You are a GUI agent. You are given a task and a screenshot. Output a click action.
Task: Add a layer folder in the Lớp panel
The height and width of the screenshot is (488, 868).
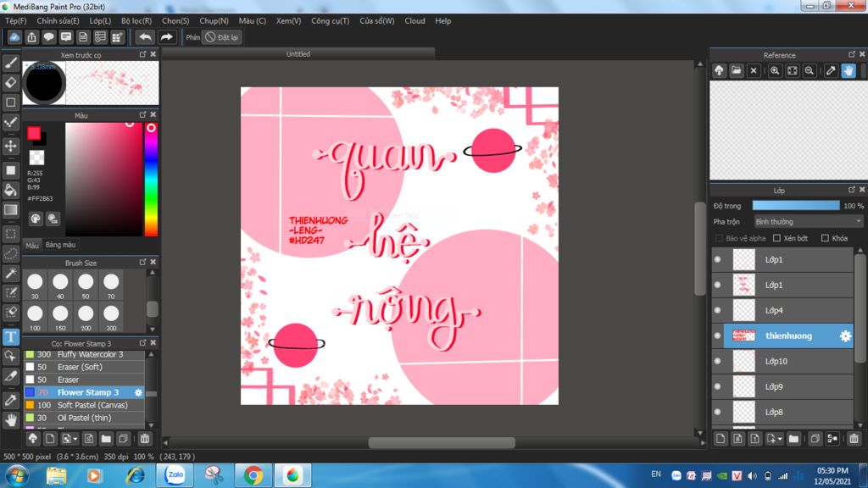click(793, 439)
